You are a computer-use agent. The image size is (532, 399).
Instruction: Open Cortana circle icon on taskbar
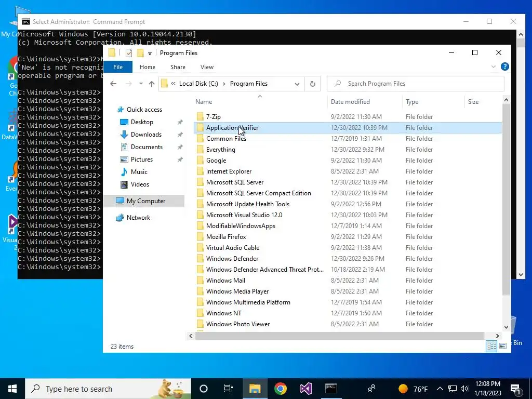pyautogui.click(x=203, y=389)
